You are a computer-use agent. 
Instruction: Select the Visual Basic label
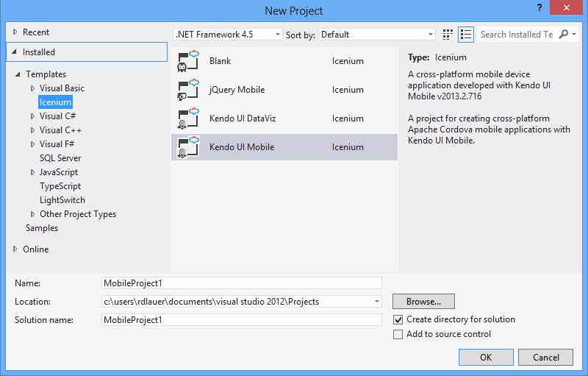click(x=62, y=88)
